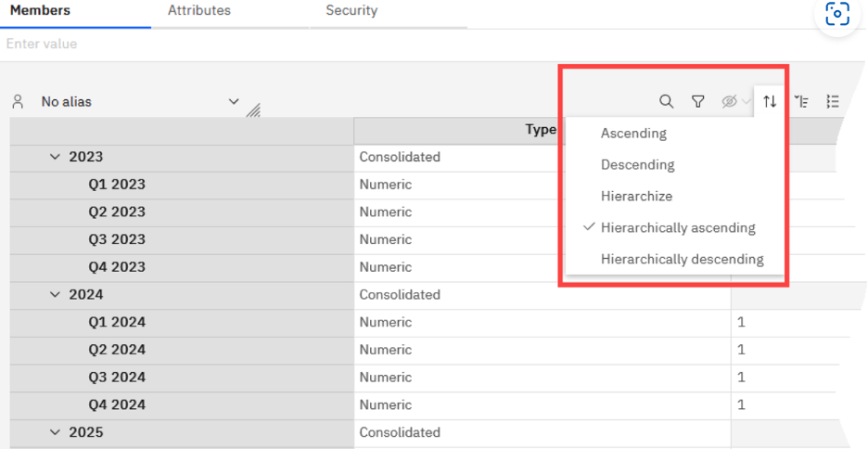Click Consolidated type cell for 2025
This screenshot has width=868, height=449.
(400, 432)
